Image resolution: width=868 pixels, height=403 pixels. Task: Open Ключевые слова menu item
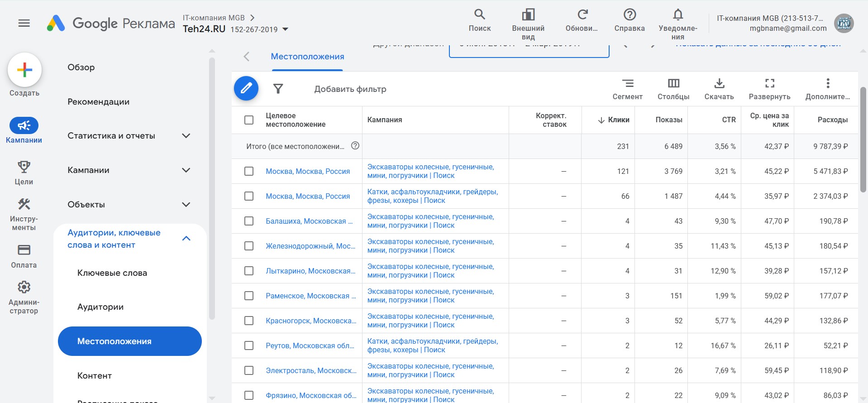[x=112, y=273]
